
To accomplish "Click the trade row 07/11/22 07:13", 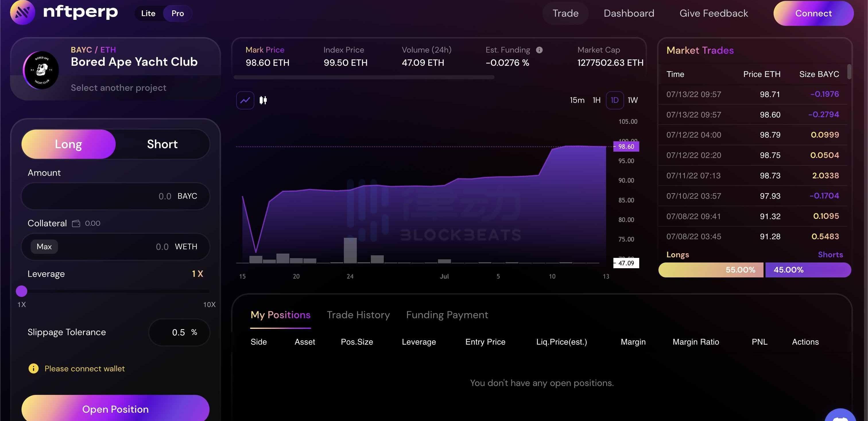I will pos(753,176).
